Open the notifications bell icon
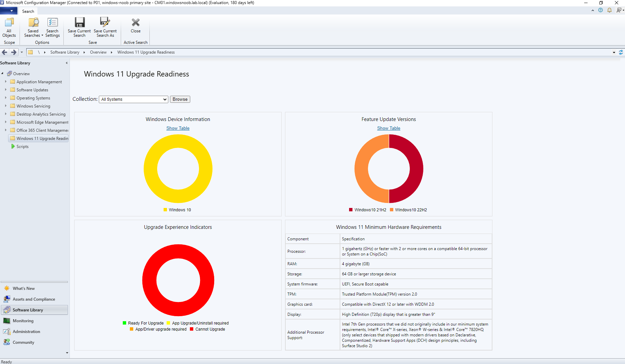 pyautogui.click(x=609, y=10)
